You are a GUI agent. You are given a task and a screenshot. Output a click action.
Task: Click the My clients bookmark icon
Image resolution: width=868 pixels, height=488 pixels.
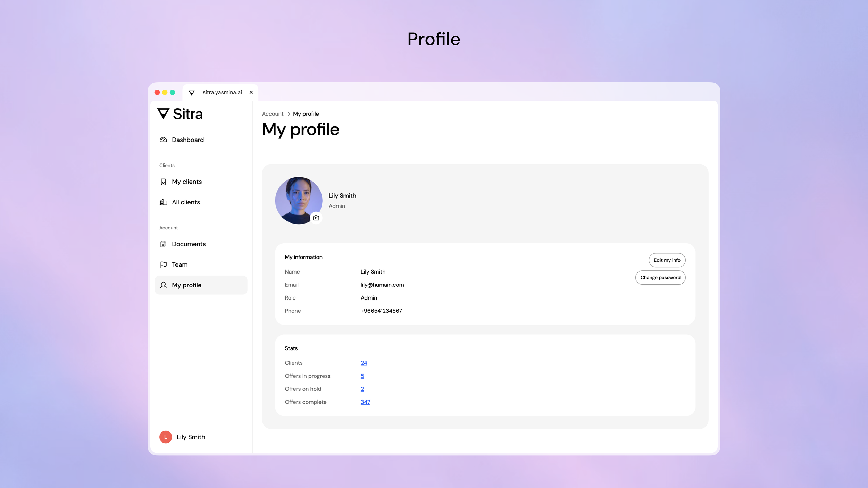(163, 182)
